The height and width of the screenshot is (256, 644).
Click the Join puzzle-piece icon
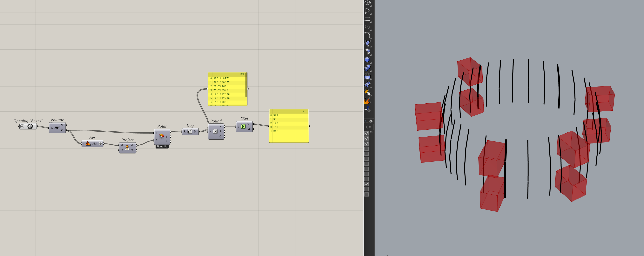pos(367,92)
